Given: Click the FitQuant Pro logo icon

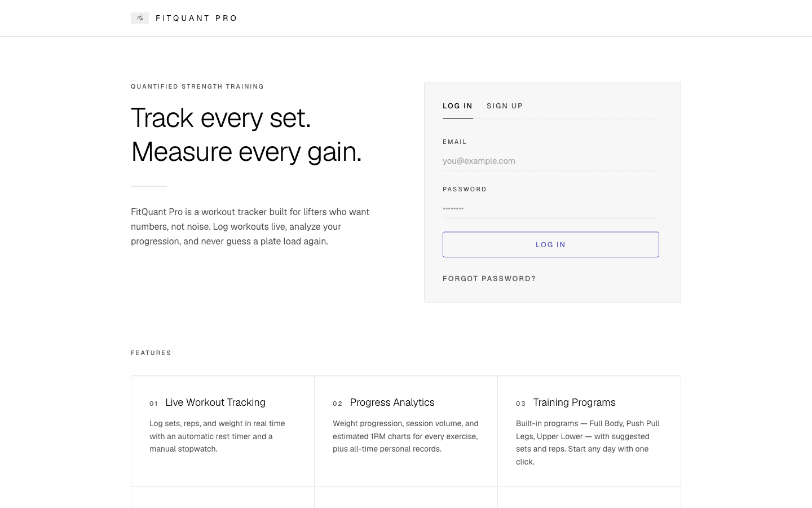Looking at the screenshot, I should click(x=140, y=18).
